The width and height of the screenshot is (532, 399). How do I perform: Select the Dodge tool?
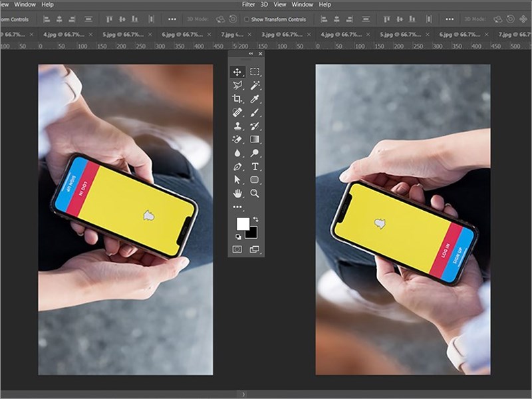pyautogui.click(x=255, y=153)
